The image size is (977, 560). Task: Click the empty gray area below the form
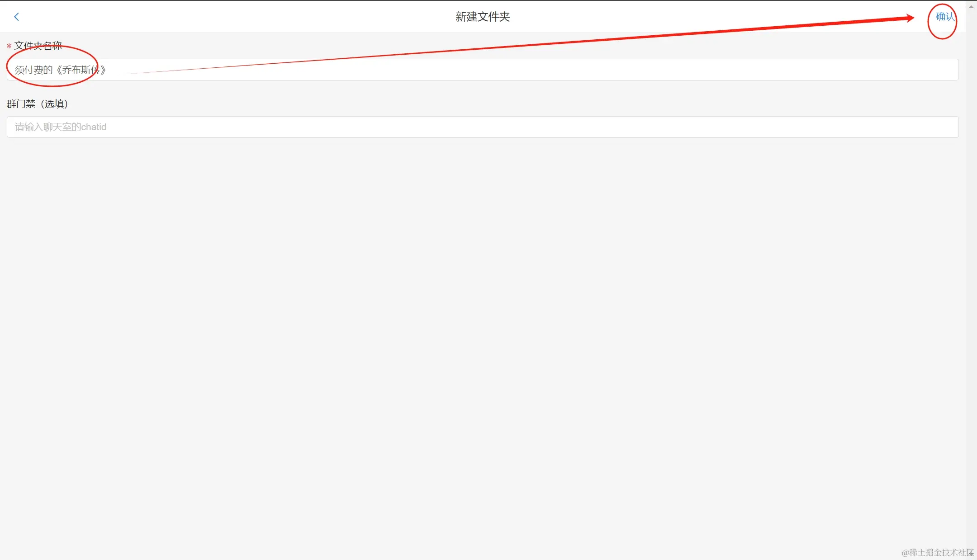[x=483, y=344]
